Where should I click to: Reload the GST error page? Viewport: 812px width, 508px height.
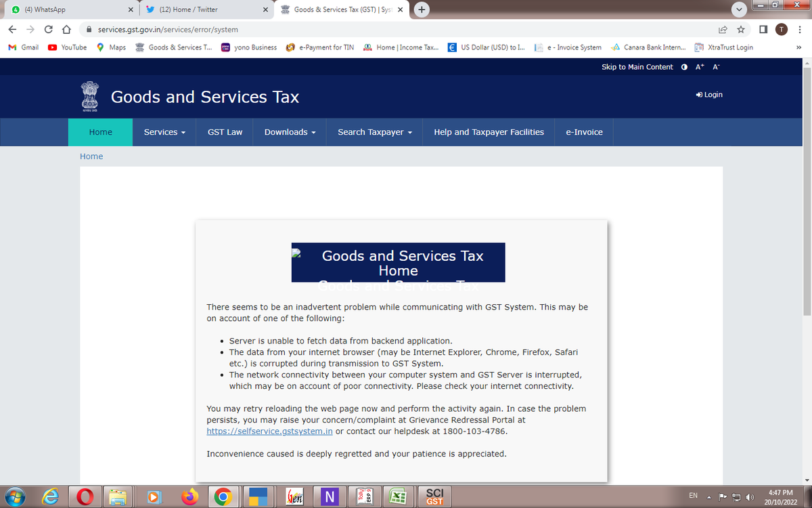coord(49,30)
